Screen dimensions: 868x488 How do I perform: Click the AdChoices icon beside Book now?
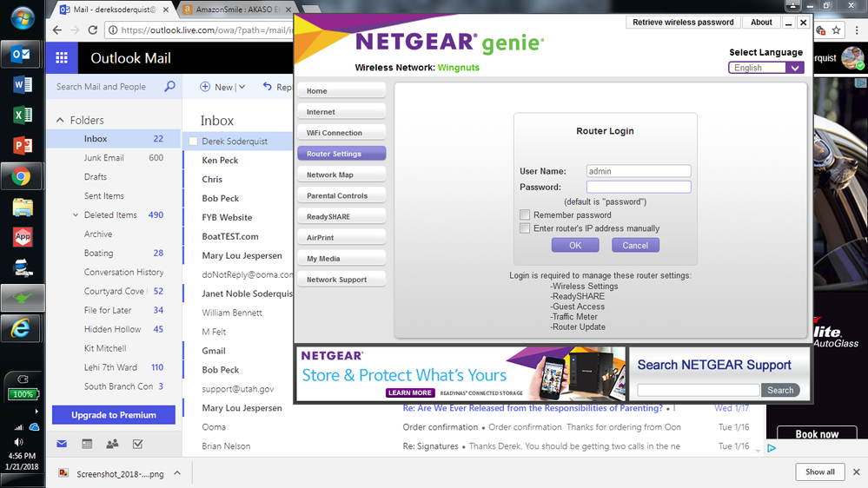pyautogui.click(x=772, y=448)
